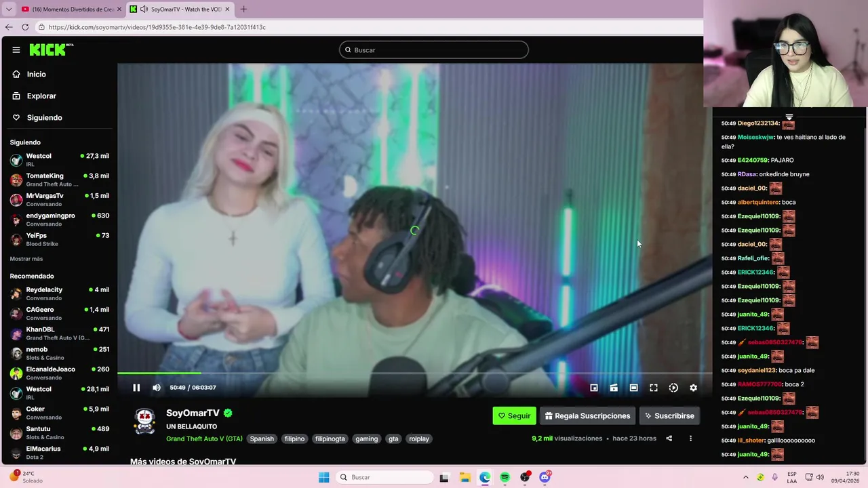Select the rolplay tag

coord(419,439)
